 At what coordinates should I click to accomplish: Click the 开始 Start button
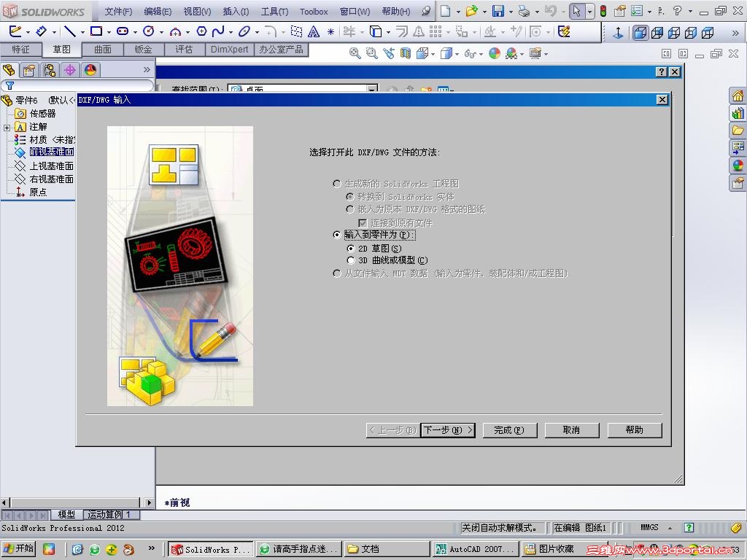pos(18,548)
